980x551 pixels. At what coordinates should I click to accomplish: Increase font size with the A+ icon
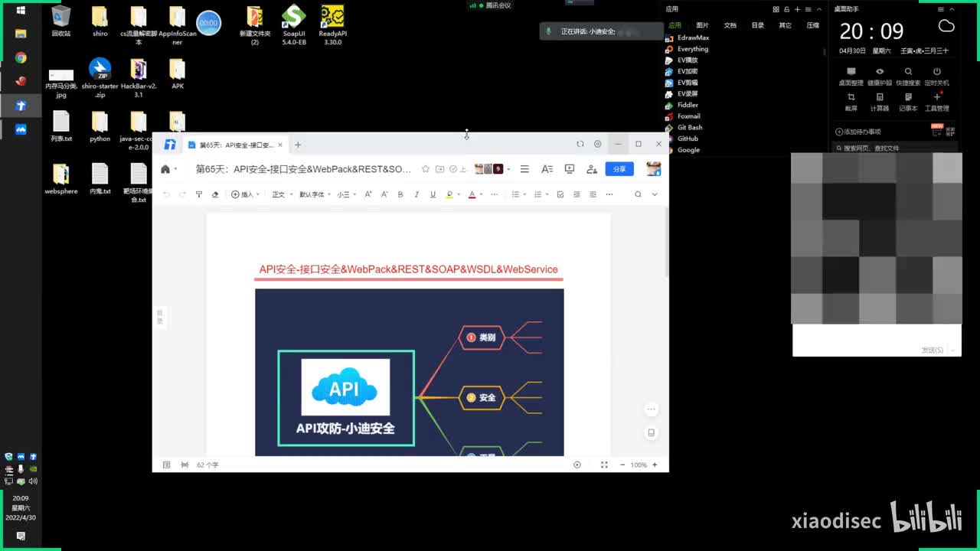tap(368, 194)
